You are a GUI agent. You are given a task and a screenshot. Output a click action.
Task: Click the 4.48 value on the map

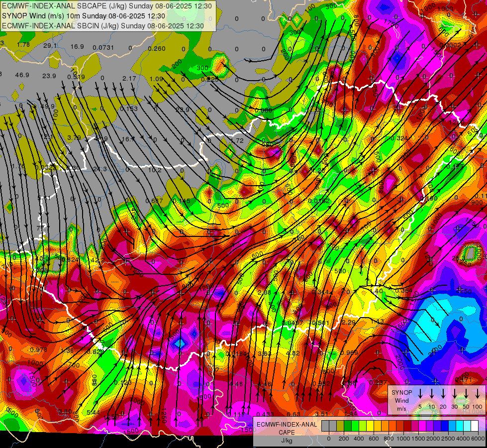coord(236,384)
